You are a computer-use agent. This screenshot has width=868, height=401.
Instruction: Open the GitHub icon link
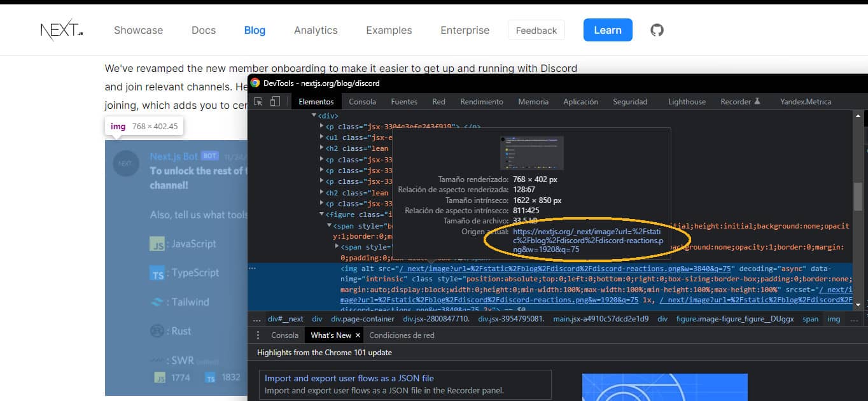(x=657, y=30)
